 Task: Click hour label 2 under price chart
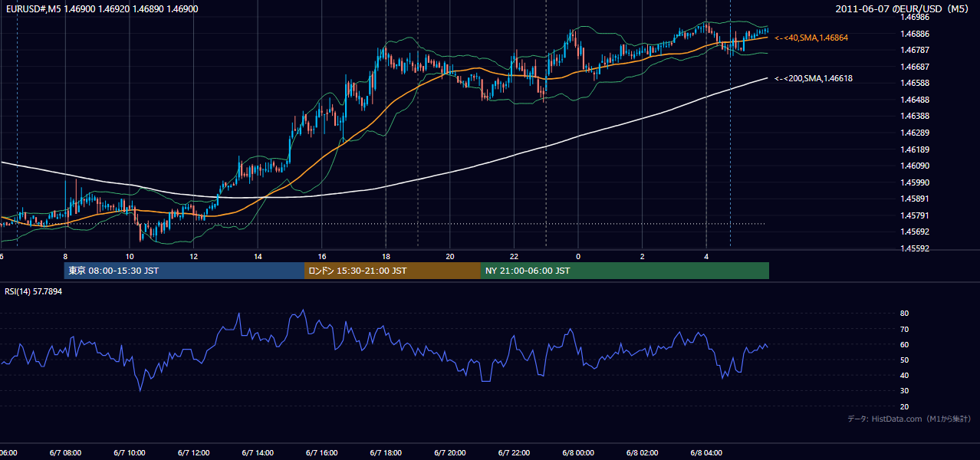[x=642, y=256]
